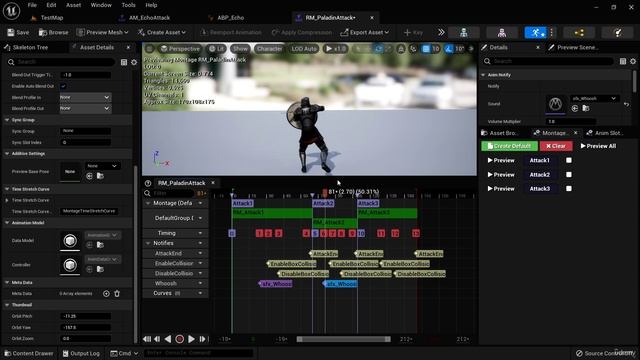This screenshot has height=360, width=640.
Task: Toggle Enable Auto Blend Out checkbox
Action: pos(63,86)
